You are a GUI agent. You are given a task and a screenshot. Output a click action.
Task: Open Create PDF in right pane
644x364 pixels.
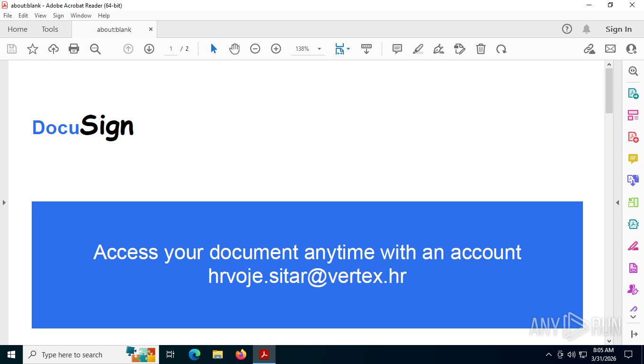(633, 137)
